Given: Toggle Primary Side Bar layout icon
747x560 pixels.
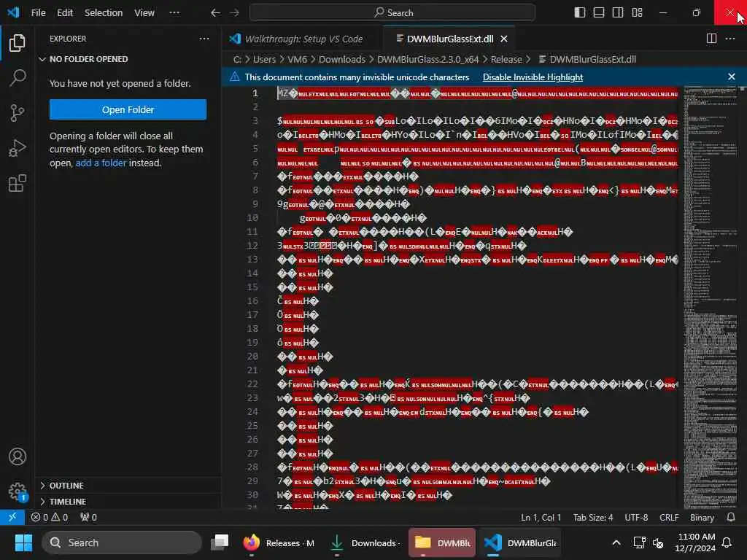Looking at the screenshot, I should [x=580, y=13].
